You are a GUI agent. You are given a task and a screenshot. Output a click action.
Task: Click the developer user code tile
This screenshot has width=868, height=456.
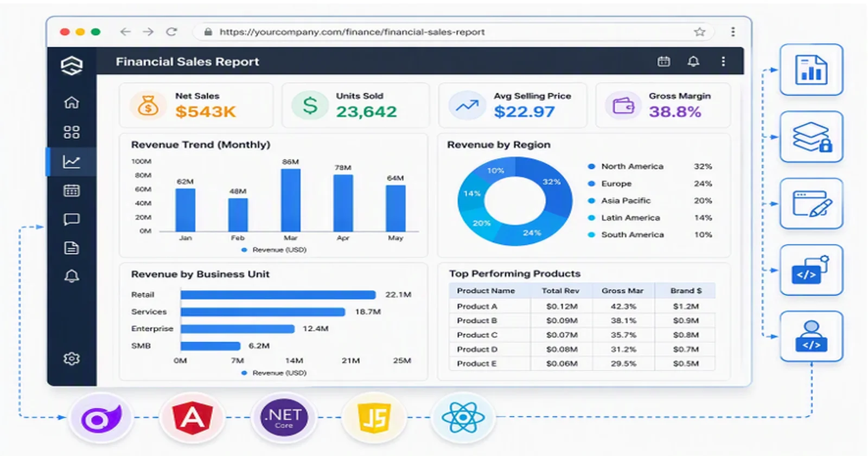tap(812, 336)
